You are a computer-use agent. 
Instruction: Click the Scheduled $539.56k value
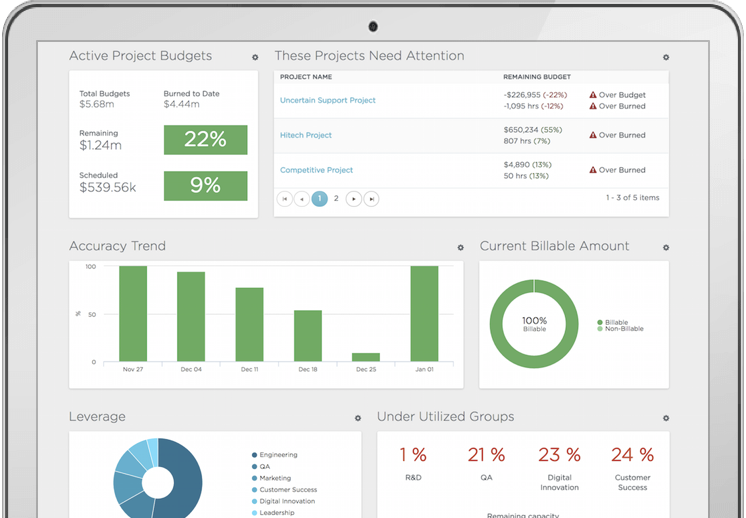pyautogui.click(x=108, y=187)
